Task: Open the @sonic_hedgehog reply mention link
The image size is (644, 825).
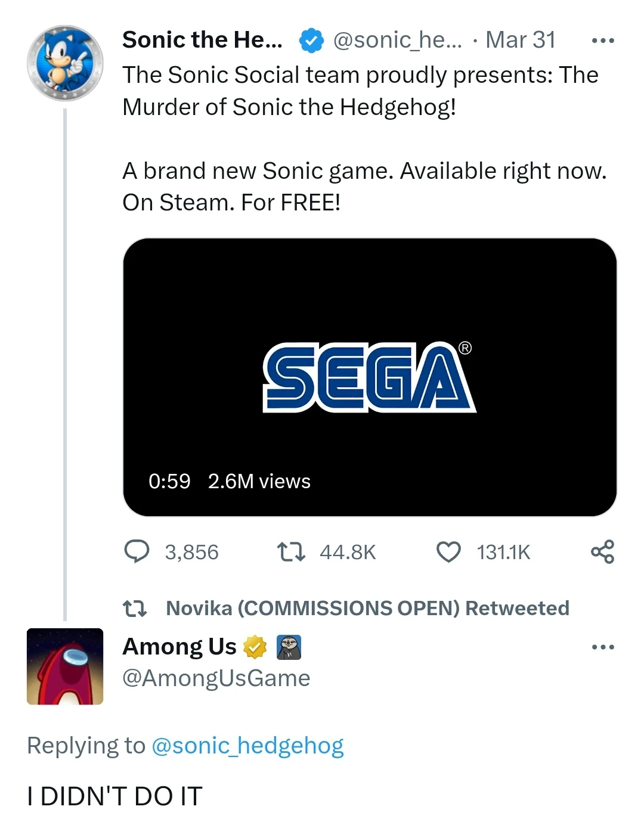Action: click(x=247, y=746)
